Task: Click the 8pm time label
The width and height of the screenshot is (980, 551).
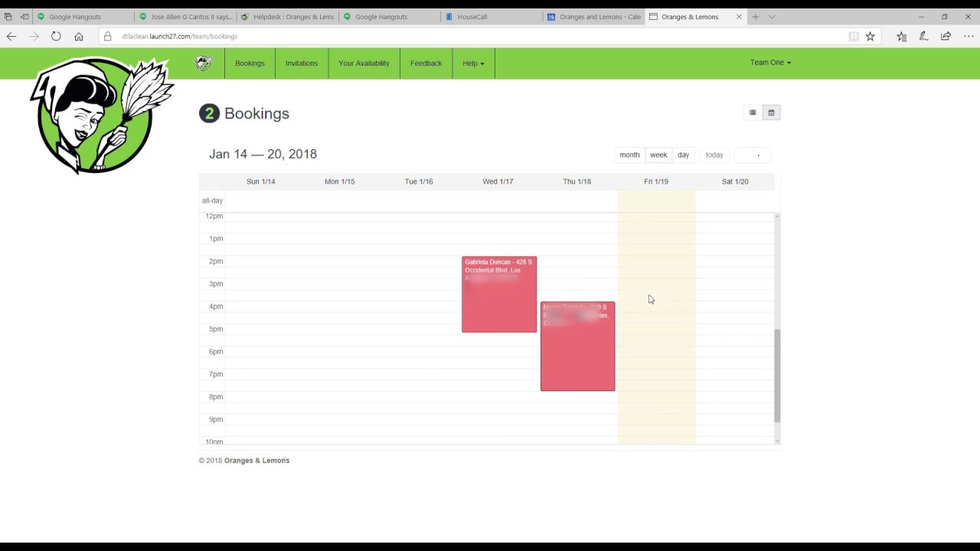Action: click(216, 396)
